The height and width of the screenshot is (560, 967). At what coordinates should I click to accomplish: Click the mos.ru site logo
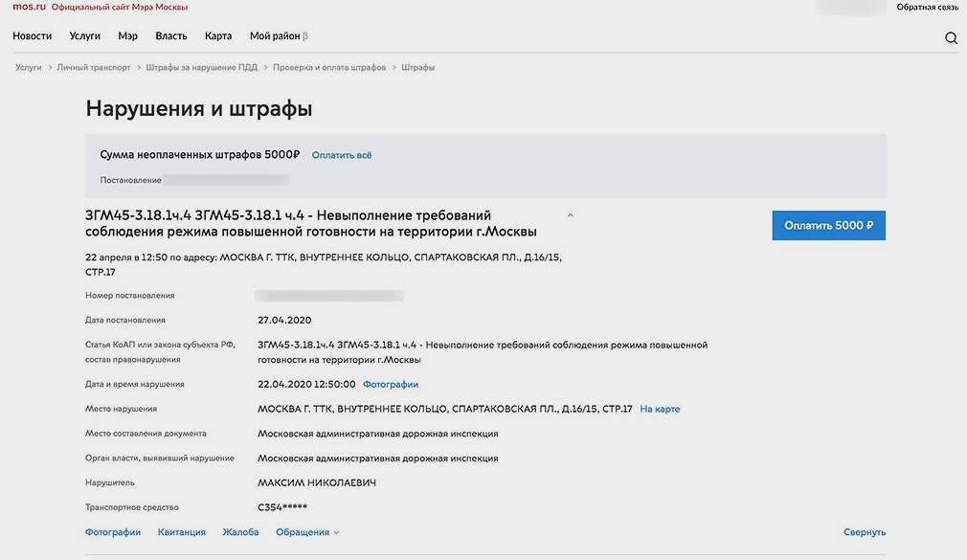pos(29,7)
